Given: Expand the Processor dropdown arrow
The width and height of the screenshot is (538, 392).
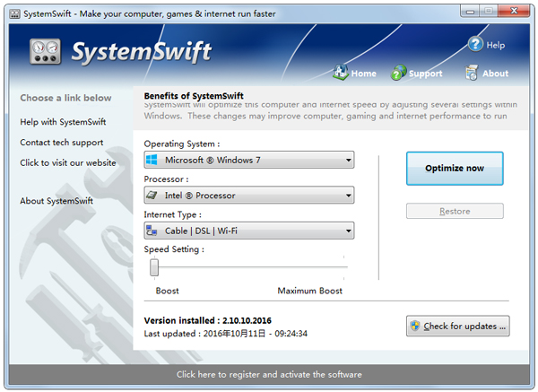Looking at the screenshot, I should [x=348, y=196].
